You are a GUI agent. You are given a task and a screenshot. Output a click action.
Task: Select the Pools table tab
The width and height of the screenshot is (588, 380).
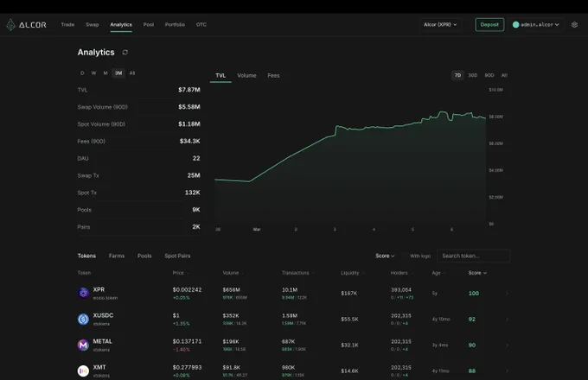[x=144, y=256]
